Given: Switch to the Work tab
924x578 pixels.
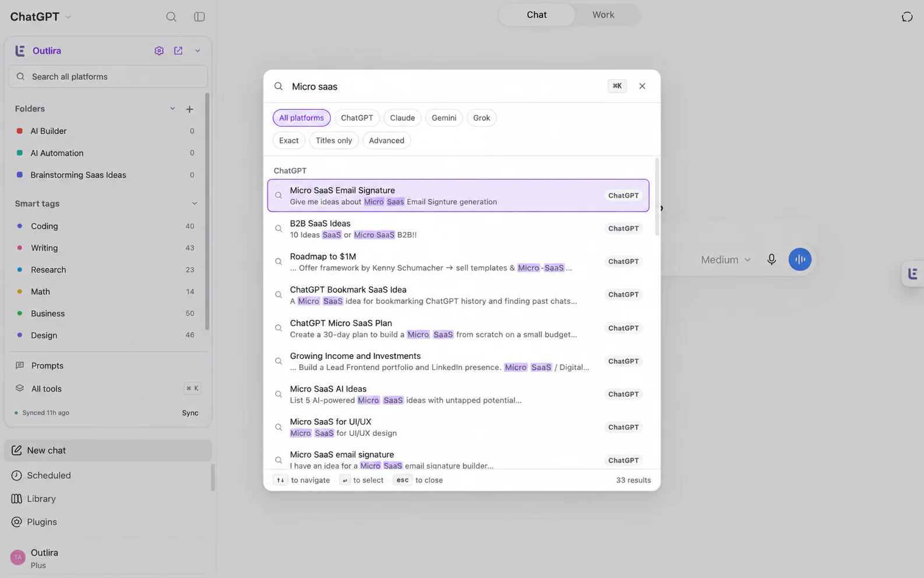Looking at the screenshot, I should pyautogui.click(x=603, y=15).
